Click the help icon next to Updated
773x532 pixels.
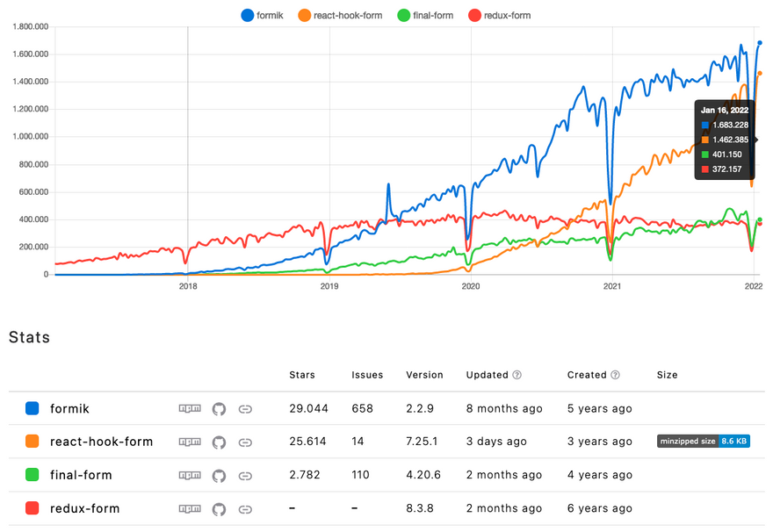pyautogui.click(x=517, y=375)
